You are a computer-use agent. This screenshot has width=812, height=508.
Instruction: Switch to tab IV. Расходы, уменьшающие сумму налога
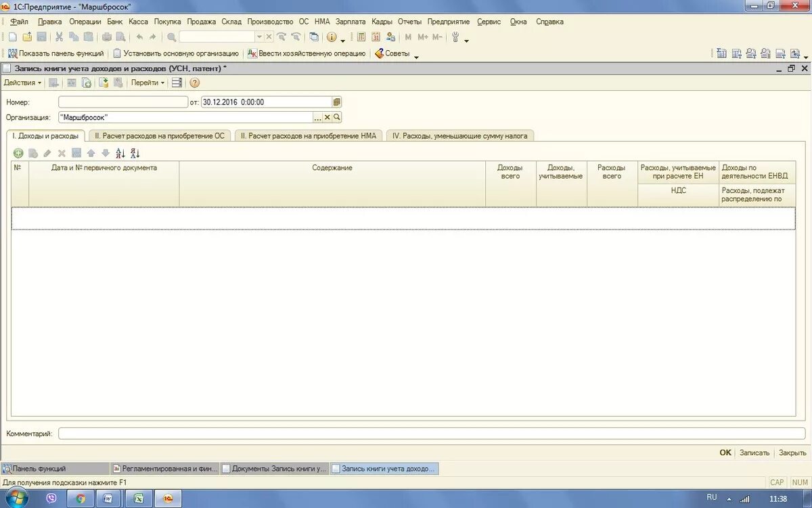click(460, 135)
